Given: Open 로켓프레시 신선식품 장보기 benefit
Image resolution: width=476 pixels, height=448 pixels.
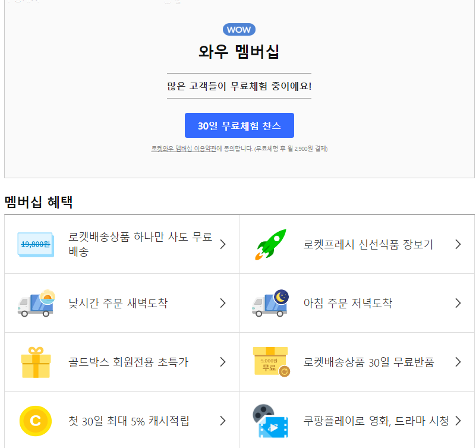Looking at the screenshot, I should coord(357,244).
